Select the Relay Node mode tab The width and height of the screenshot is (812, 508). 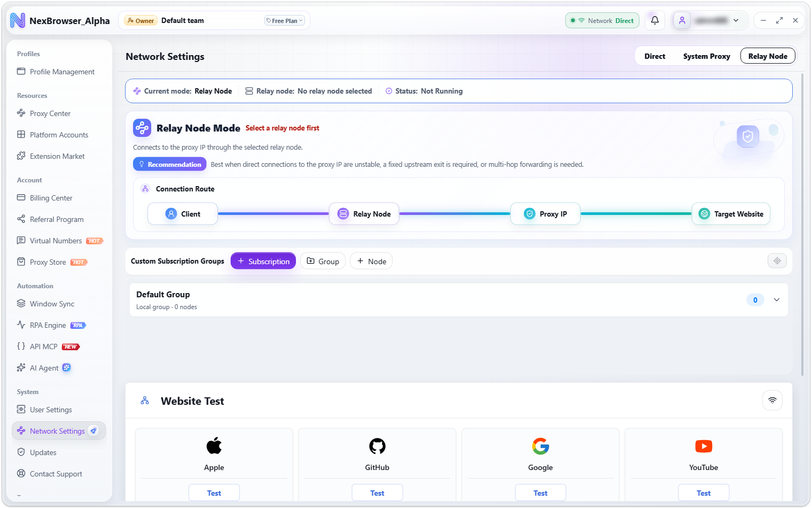click(768, 56)
